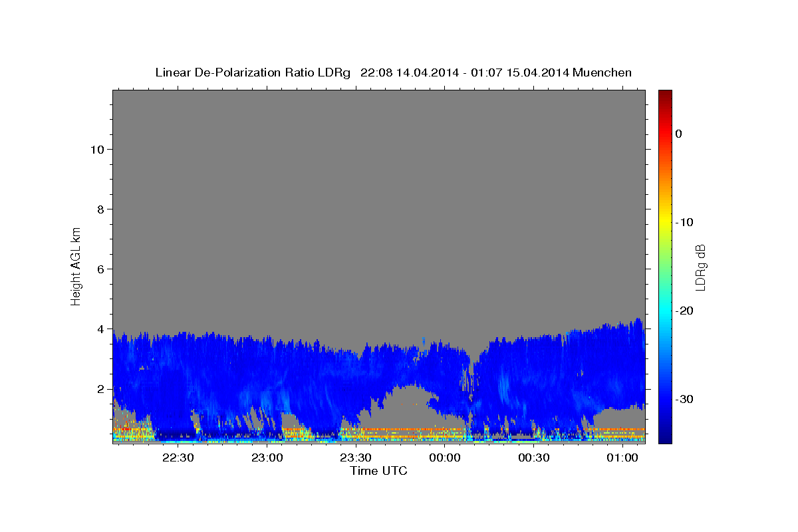This screenshot has width=798, height=532.
Task: Click the 6 km height label
Action: click(x=100, y=269)
